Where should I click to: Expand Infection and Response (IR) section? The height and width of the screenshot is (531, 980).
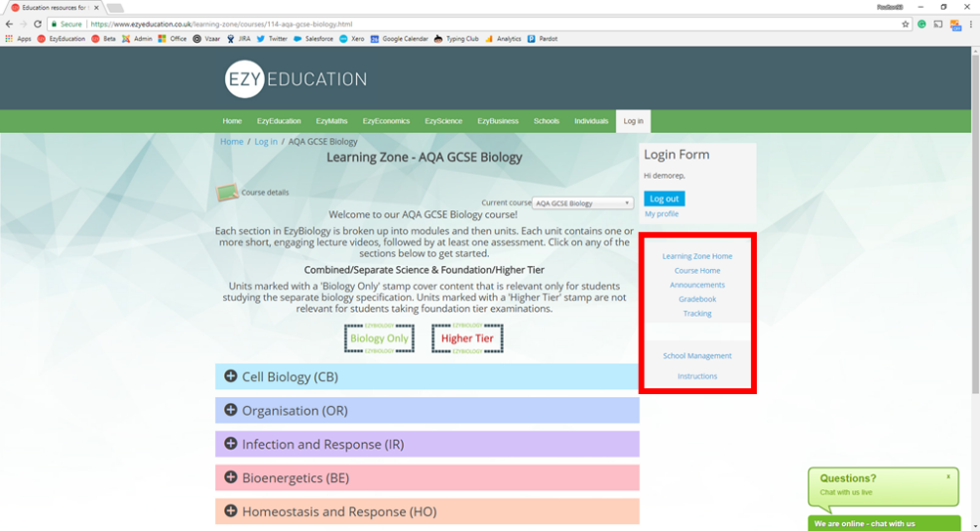[x=427, y=444]
